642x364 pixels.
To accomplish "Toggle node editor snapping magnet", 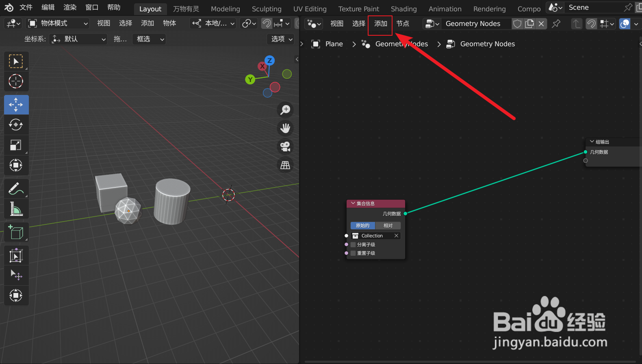I will point(592,24).
